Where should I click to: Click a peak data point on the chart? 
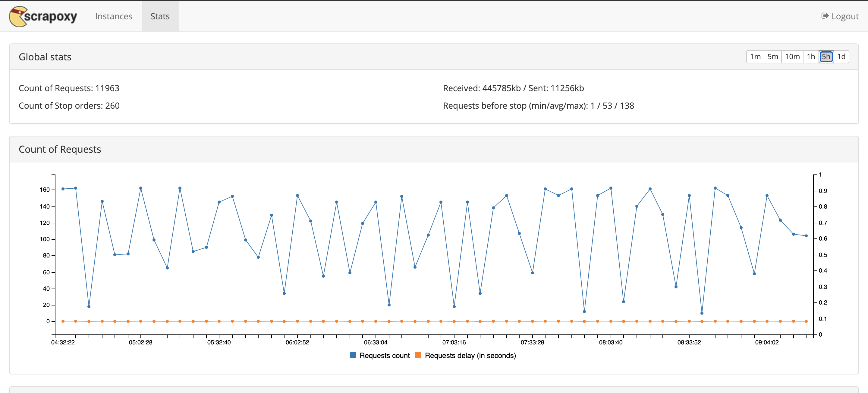[x=140, y=188]
